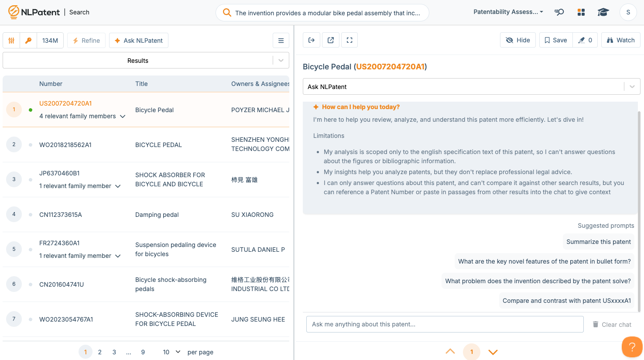Toggle Watch for this patent
644x360 pixels.
click(x=620, y=40)
